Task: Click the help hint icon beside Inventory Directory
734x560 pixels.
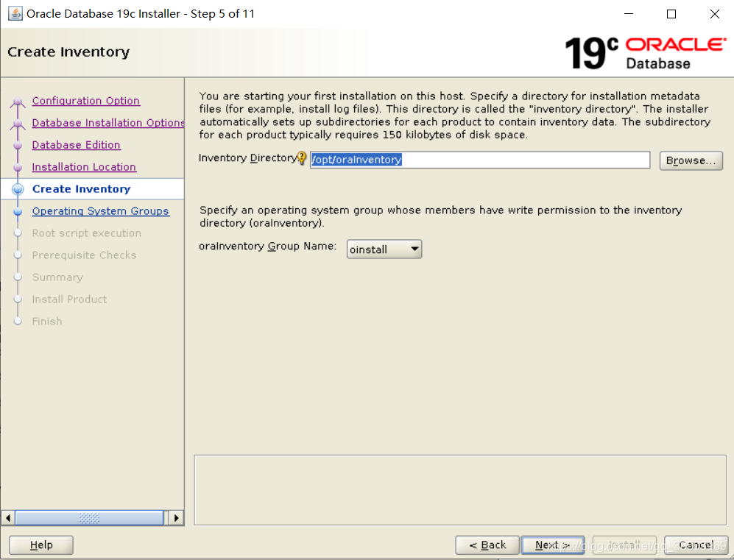Action: (302, 158)
